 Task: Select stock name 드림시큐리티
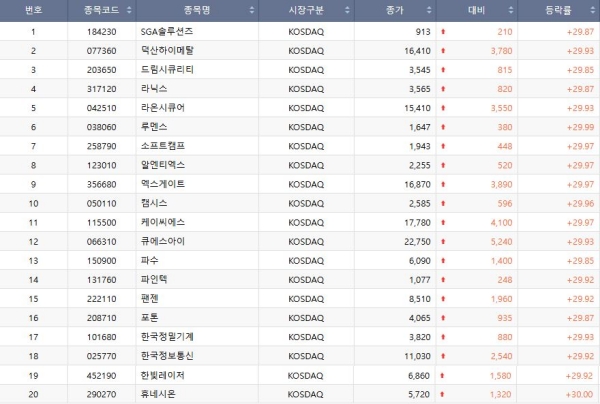click(x=167, y=70)
